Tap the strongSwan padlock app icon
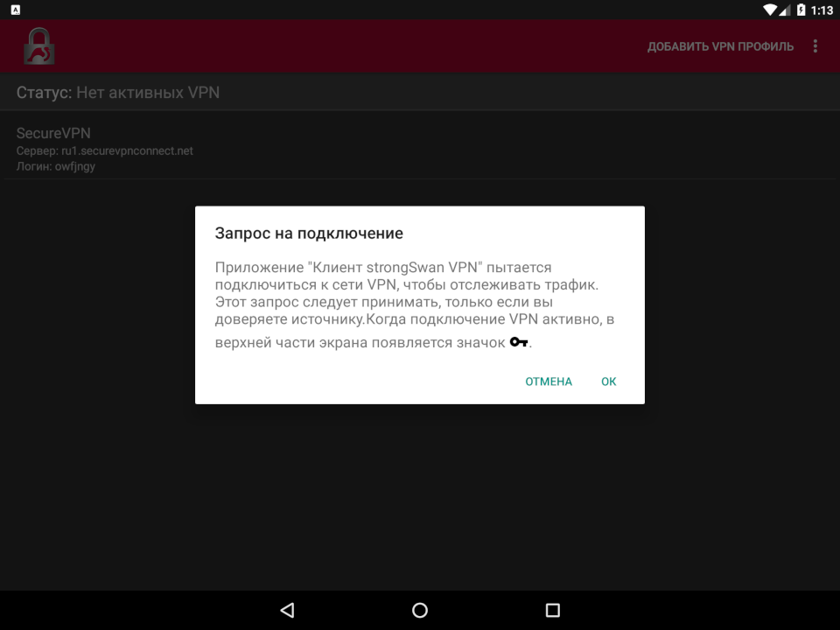The image size is (840, 630). coord(38,46)
